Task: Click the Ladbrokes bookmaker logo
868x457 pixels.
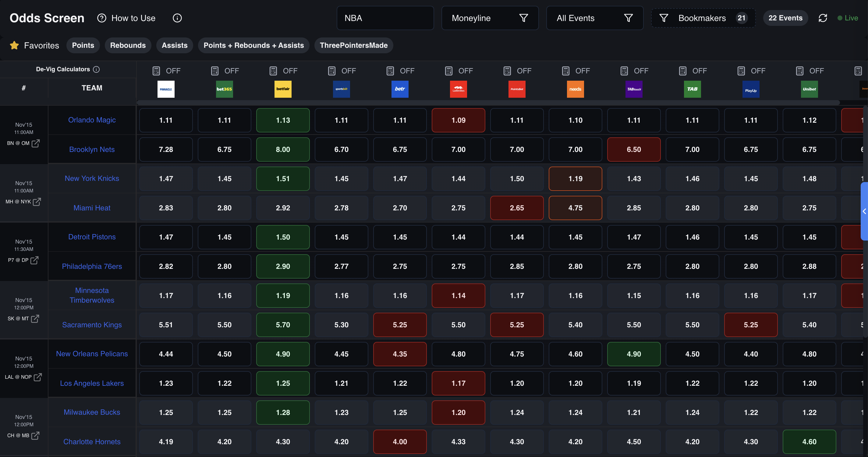Action: 458,89
